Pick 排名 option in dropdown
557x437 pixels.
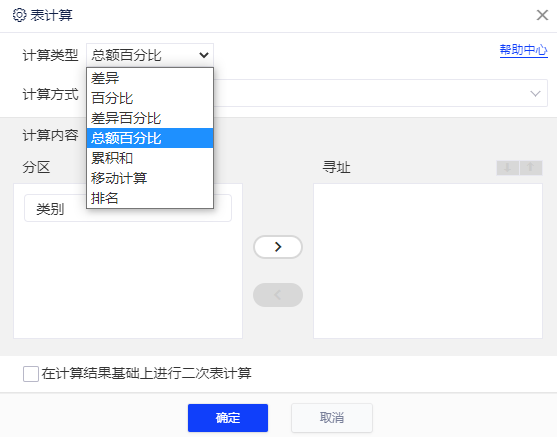pos(150,198)
